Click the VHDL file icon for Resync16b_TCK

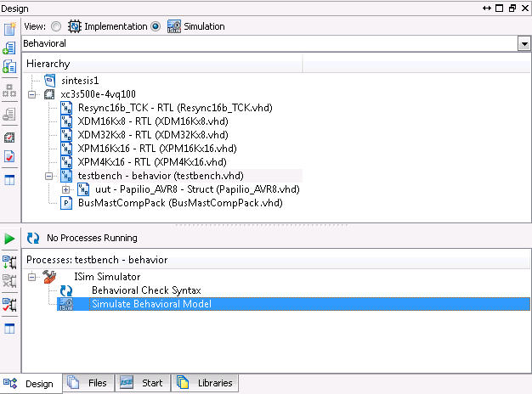66,108
